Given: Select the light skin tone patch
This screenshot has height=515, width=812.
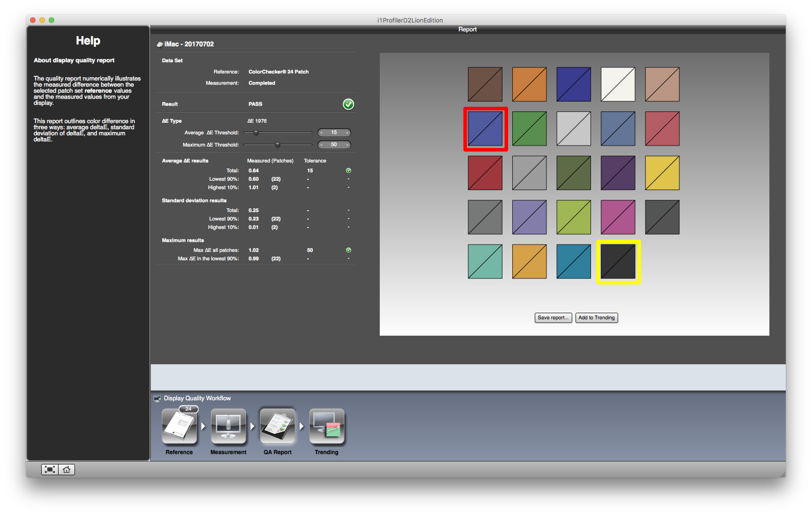Looking at the screenshot, I should [x=662, y=84].
